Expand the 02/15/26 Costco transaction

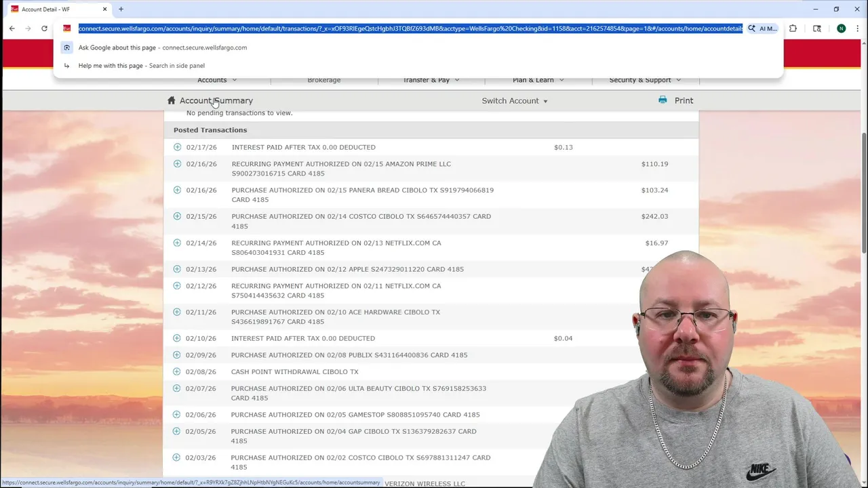pyautogui.click(x=177, y=216)
